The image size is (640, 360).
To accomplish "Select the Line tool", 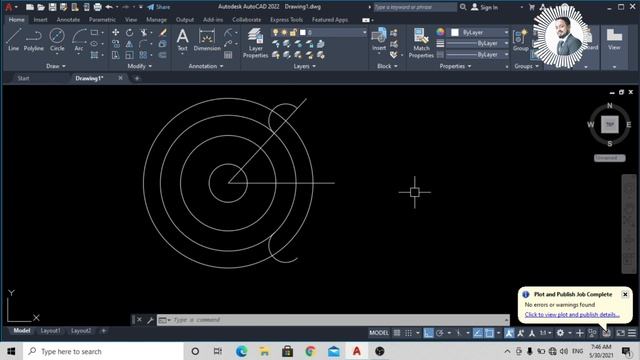I will click(x=13, y=40).
